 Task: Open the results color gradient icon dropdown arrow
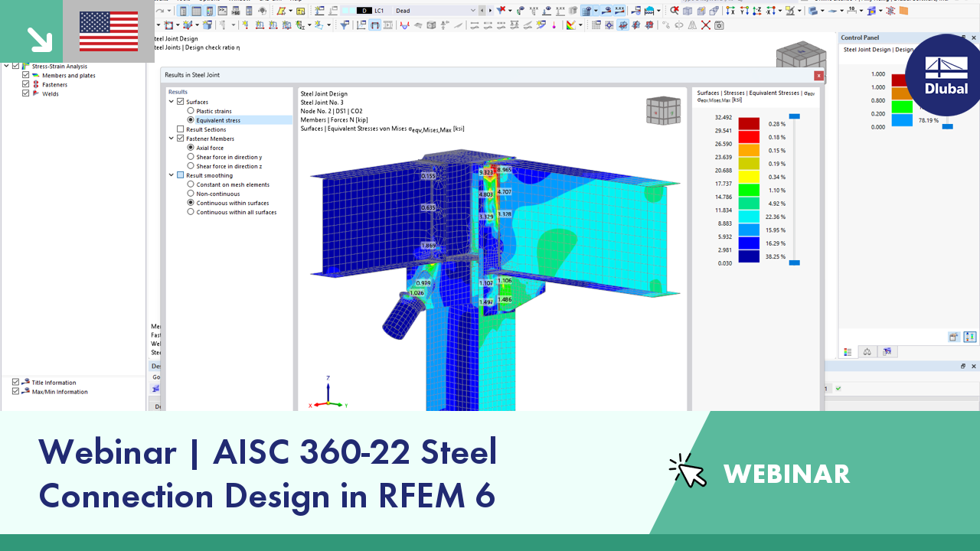(579, 25)
